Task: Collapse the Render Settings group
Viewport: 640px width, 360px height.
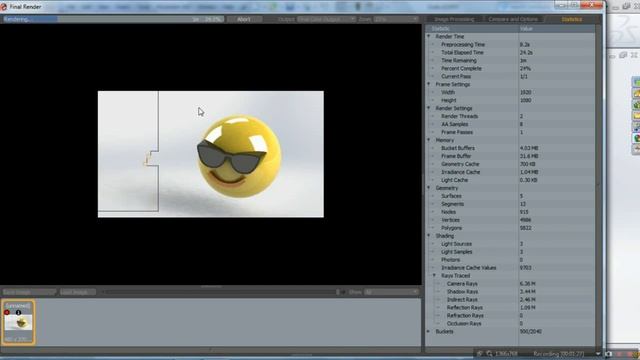Action: [429, 108]
